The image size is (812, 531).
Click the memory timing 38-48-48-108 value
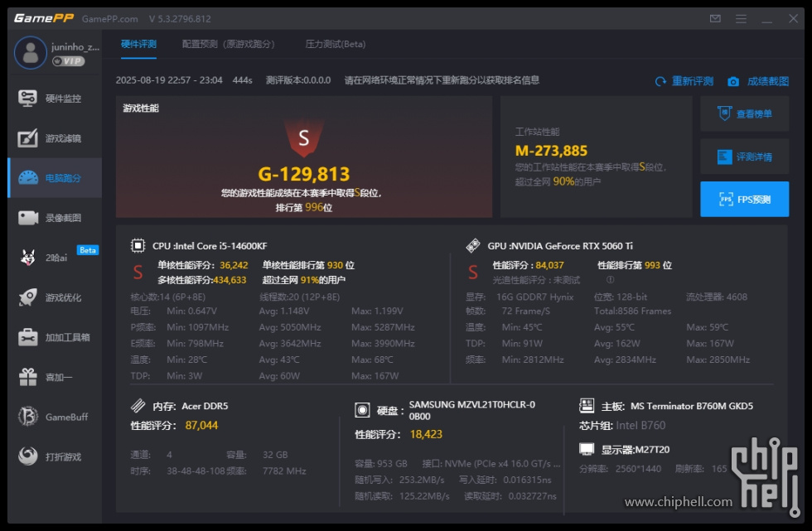point(196,471)
